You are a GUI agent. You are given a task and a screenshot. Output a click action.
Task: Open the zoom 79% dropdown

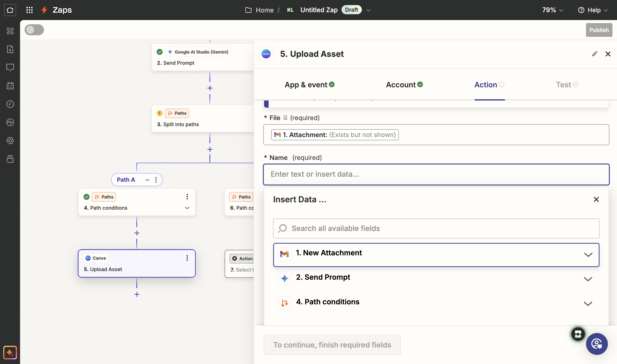(553, 10)
